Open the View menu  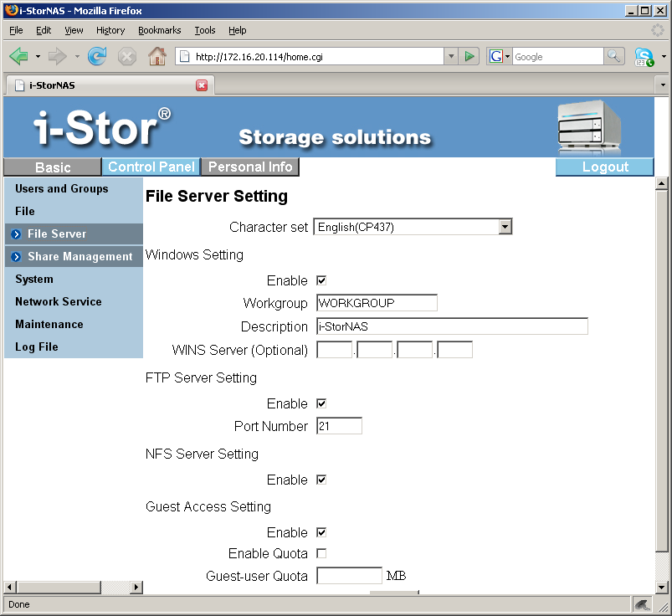tap(74, 30)
